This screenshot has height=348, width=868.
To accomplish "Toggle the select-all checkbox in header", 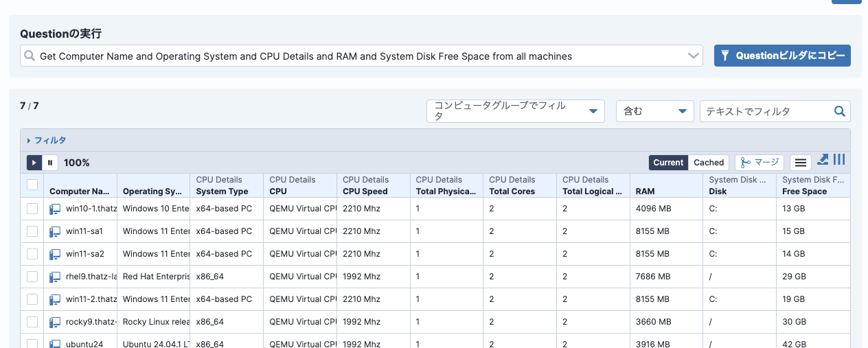I will tap(32, 185).
